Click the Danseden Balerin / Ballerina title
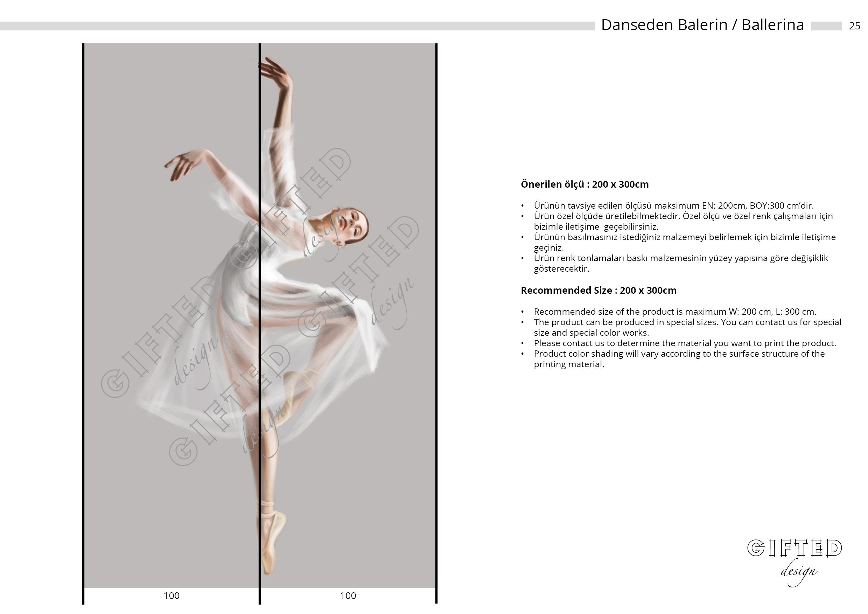868x614 pixels. point(702,25)
